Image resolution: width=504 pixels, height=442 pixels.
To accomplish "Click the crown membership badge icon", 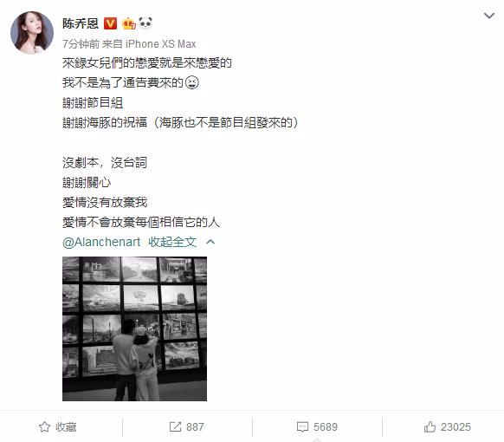I will 129,23.
